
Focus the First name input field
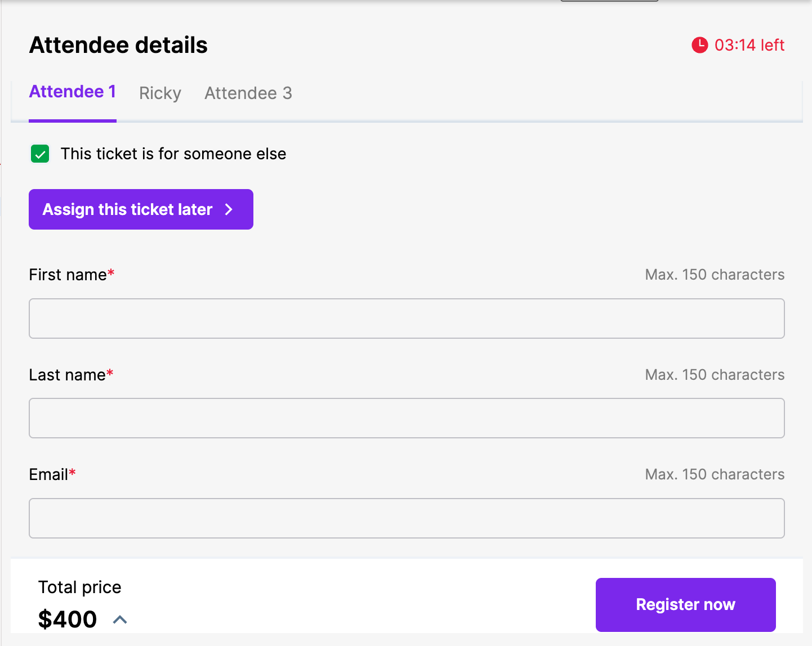pyautogui.click(x=407, y=318)
